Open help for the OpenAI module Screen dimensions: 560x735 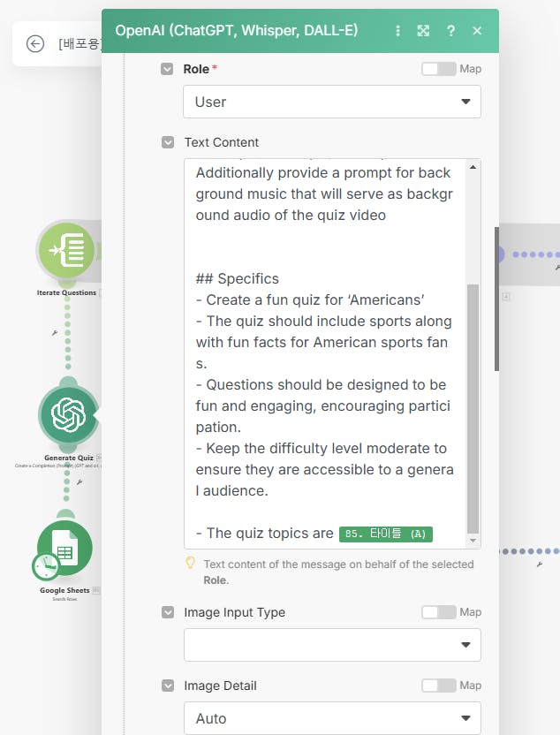pos(450,31)
